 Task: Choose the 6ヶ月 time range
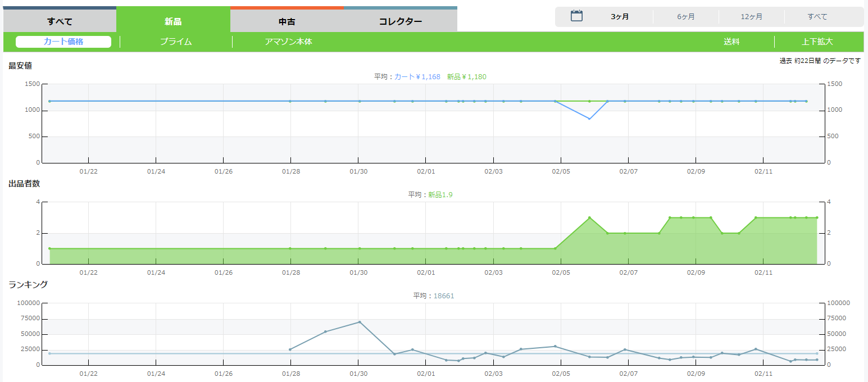coord(686,17)
